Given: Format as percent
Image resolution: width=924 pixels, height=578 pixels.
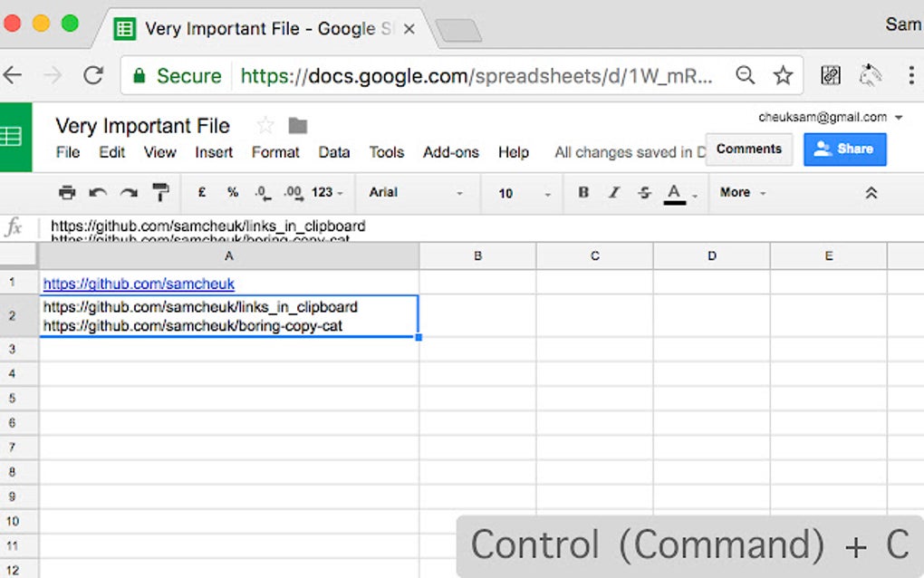Looking at the screenshot, I should (233, 192).
